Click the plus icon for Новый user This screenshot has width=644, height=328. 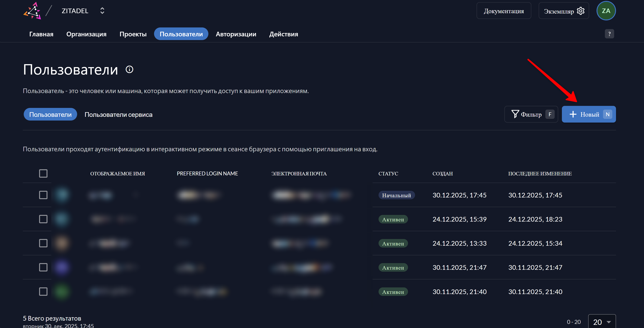click(x=573, y=114)
